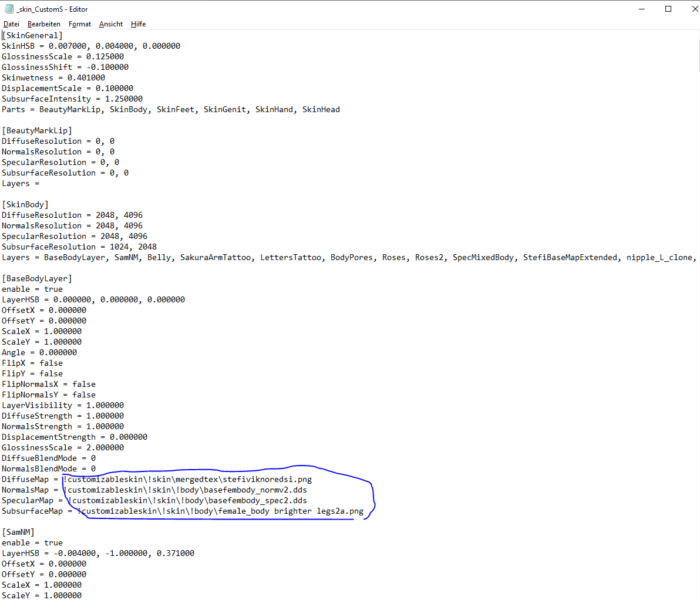
Task: Click the 'LayerHSB = -0.004000, -1.000000, 0.371000' line
Action: (98, 554)
